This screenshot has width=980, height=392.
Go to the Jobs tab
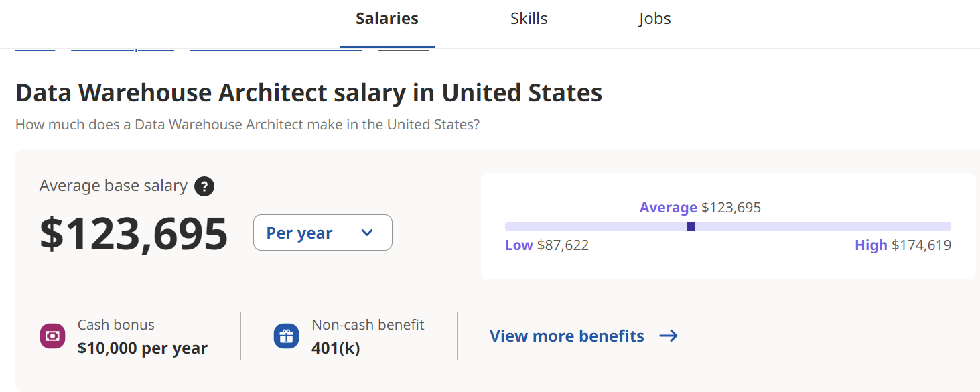(654, 19)
